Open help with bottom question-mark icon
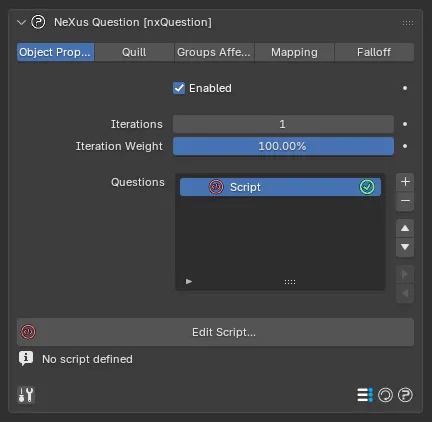432x422 pixels. (x=405, y=395)
